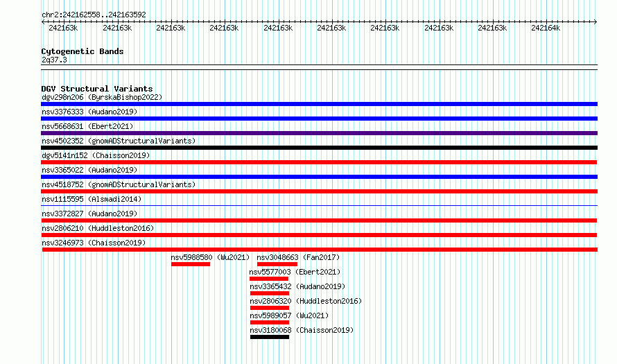Select the 2q37.3 band label
Screen dimensions: 617x364
pos(54,60)
